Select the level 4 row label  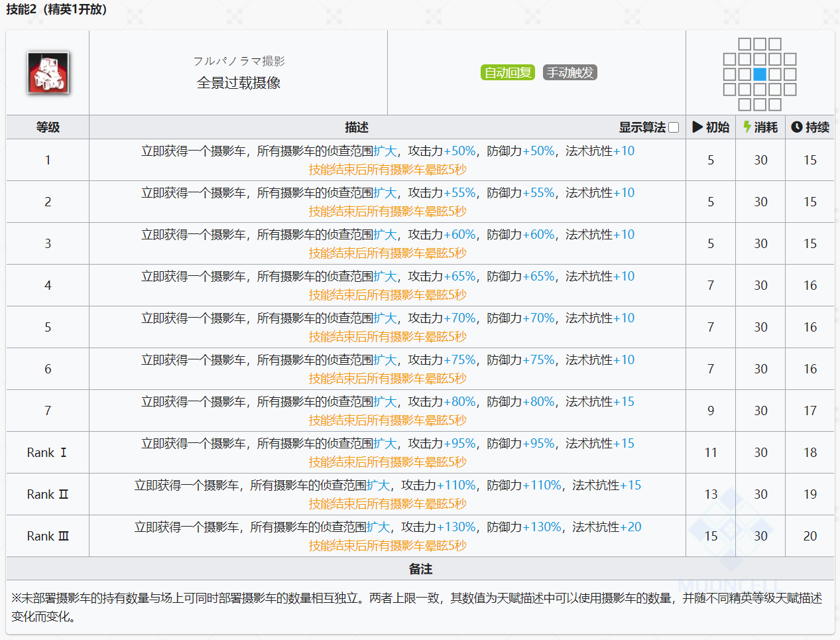click(x=48, y=285)
